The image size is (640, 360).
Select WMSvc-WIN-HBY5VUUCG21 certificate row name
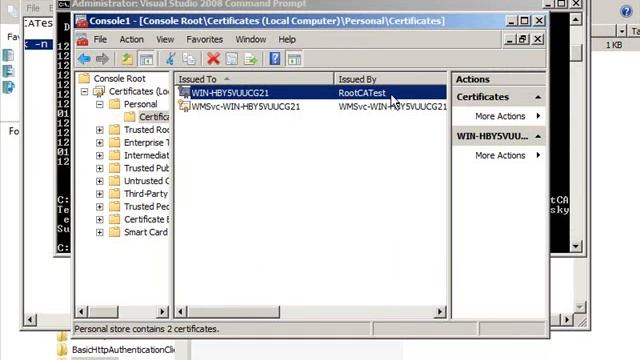[246, 107]
